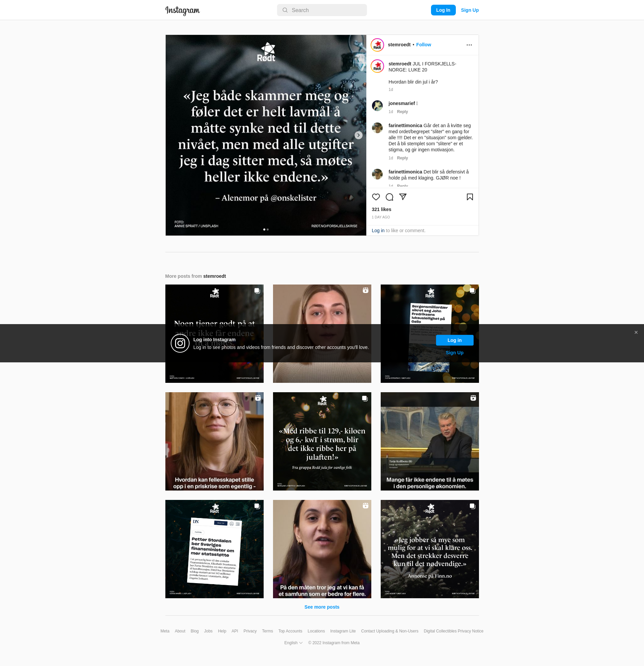Reply to the jonesmarief comment
Viewport: 644px width, 666px height.
[x=402, y=112]
